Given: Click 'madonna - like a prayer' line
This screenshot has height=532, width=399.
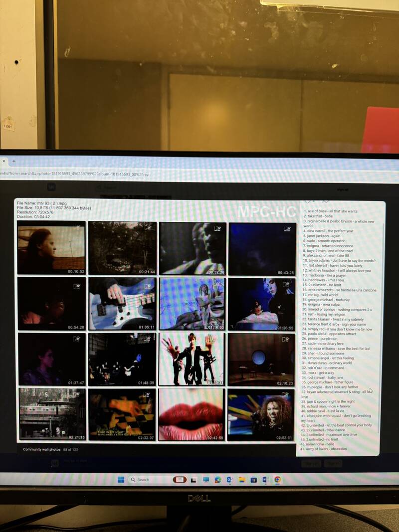Looking at the screenshot, I should tap(324, 276).
